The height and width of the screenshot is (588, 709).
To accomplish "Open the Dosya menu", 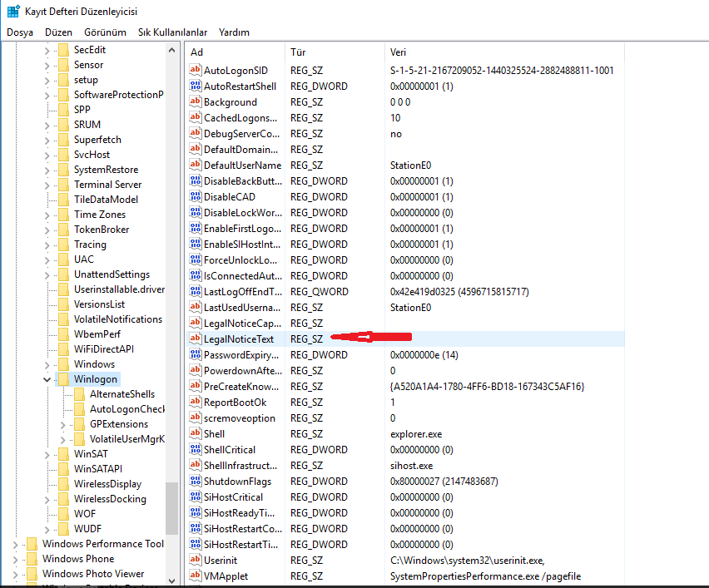I will click(20, 32).
